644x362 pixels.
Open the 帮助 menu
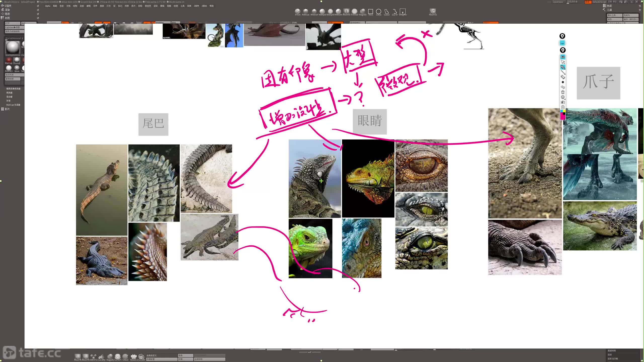tap(212, 6)
